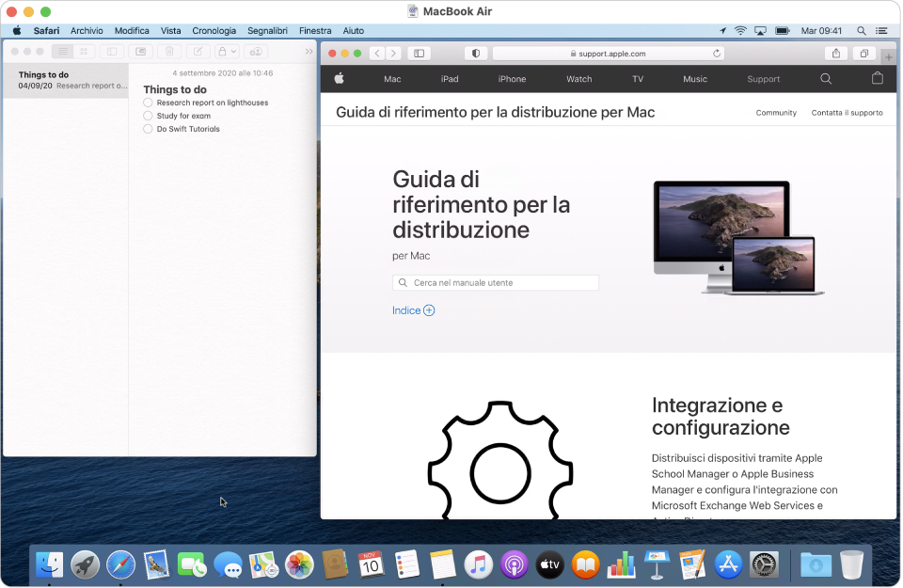Open the Support section of the Apple site
Viewport: 903px width, 588px height.
click(x=764, y=79)
